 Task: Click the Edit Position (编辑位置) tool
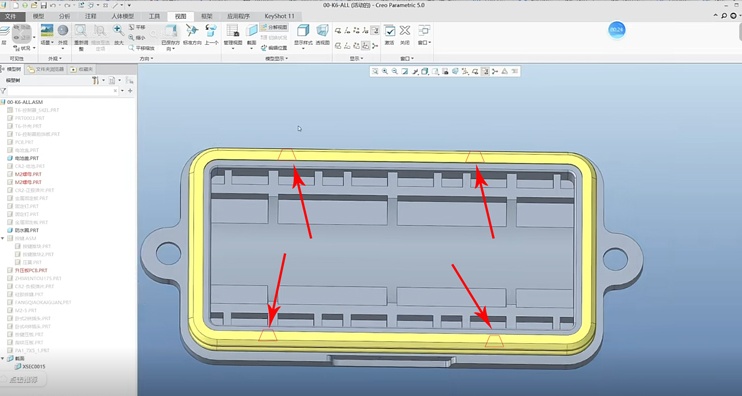[274, 48]
